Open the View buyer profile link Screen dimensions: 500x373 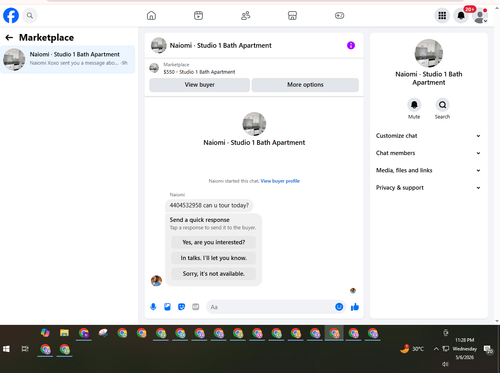280,181
